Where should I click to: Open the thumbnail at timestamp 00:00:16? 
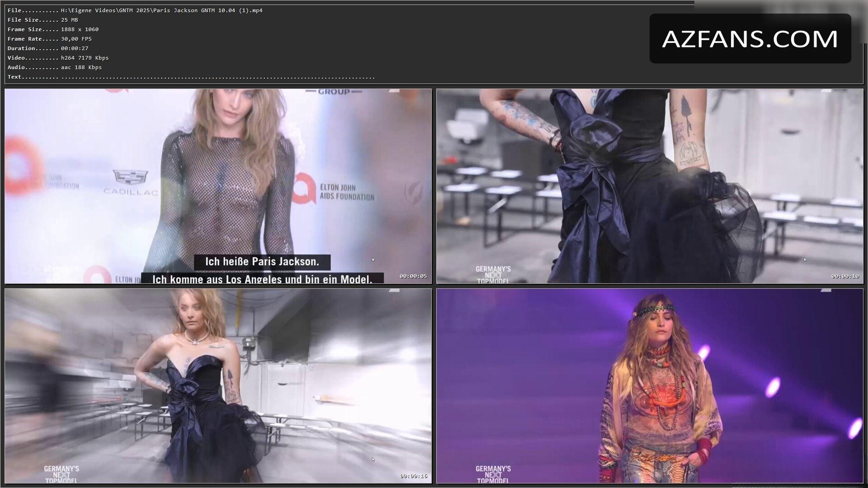[x=218, y=386]
